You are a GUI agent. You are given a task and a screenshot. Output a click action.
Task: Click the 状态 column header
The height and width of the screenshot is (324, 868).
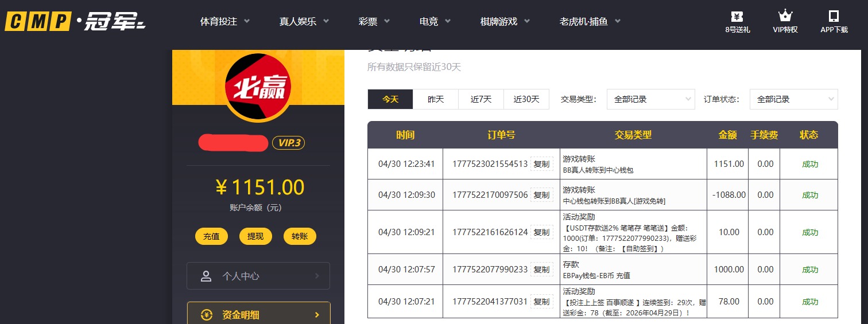[x=809, y=135]
